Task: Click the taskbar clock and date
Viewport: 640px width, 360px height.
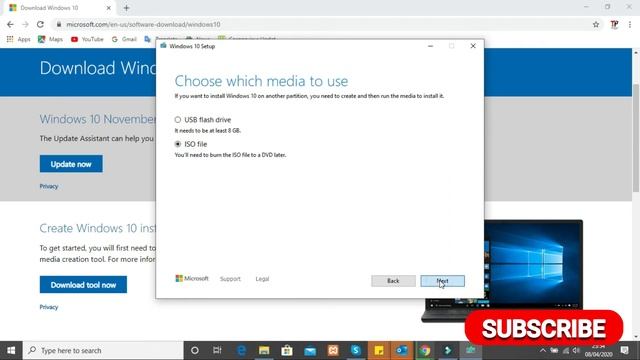Action: click(598, 351)
